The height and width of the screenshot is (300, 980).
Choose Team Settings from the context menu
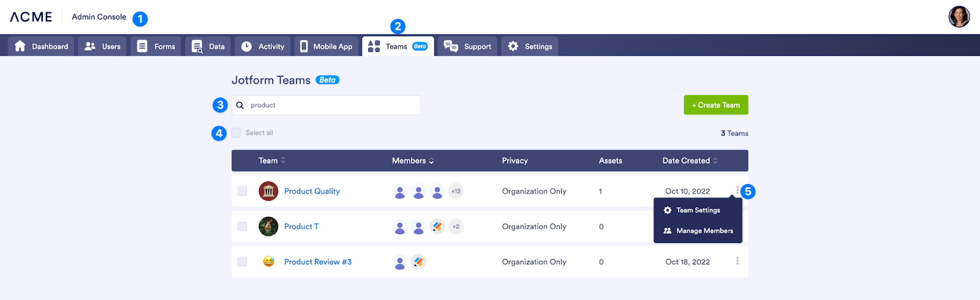coord(698,210)
